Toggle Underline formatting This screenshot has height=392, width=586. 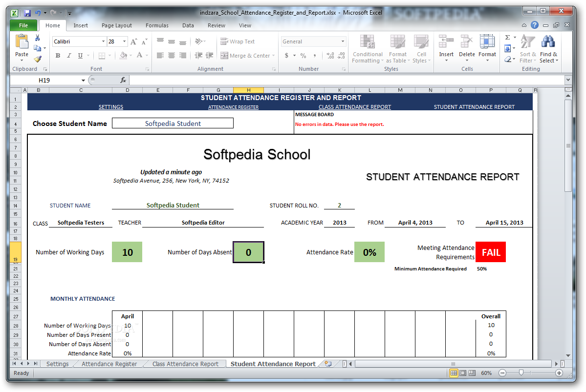click(80, 56)
